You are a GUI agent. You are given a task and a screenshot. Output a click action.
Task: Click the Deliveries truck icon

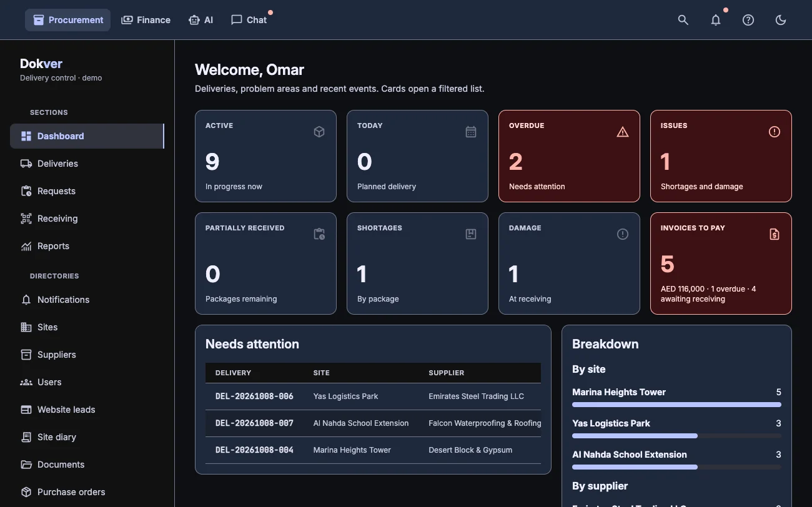click(26, 164)
